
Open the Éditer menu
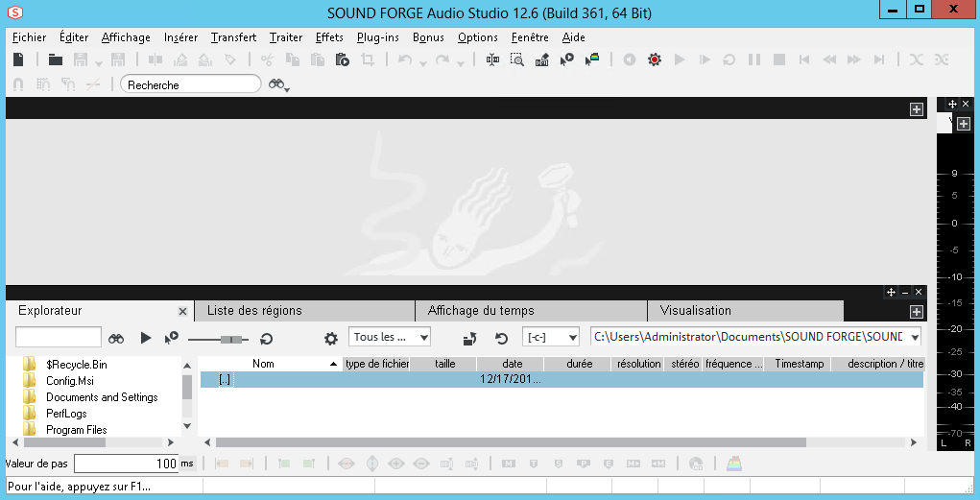(74, 37)
